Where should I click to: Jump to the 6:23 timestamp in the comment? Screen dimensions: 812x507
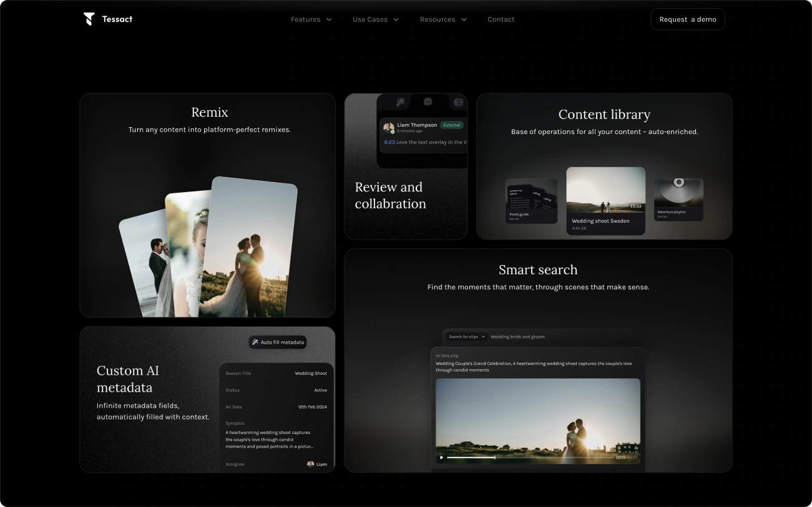pyautogui.click(x=389, y=142)
